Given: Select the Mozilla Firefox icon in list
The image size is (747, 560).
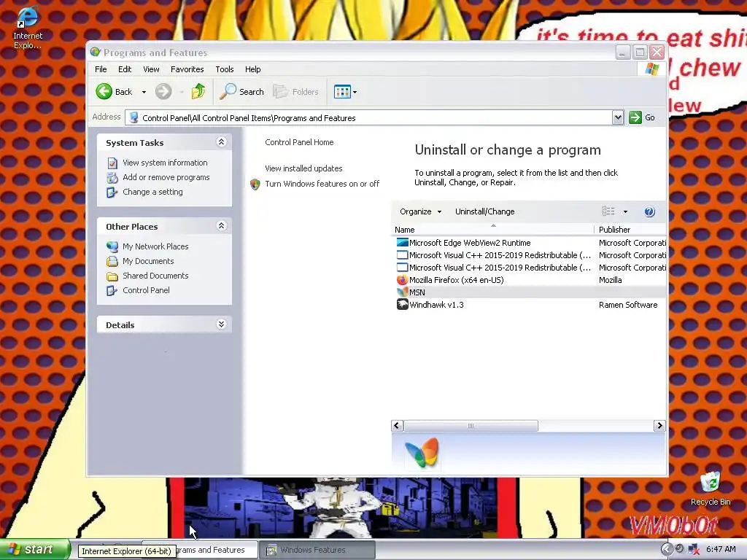Looking at the screenshot, I should pyautogui.click(x=402, y=279).
